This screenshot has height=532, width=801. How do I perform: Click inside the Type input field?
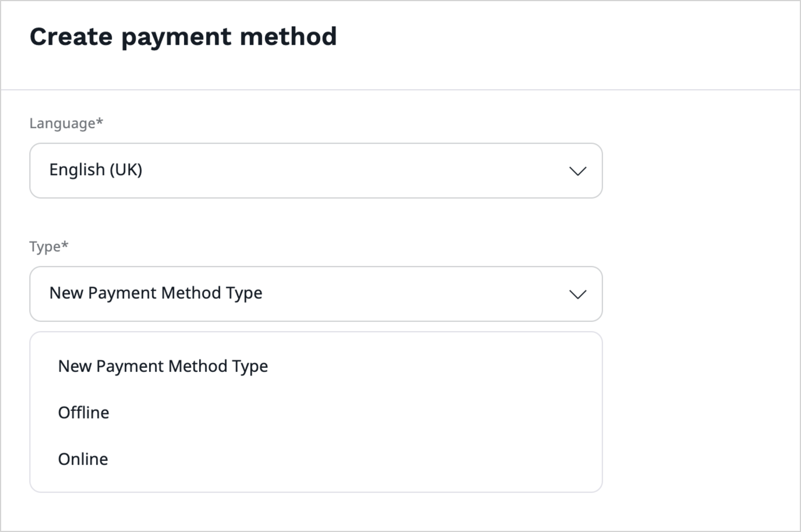tap(316, 294)
